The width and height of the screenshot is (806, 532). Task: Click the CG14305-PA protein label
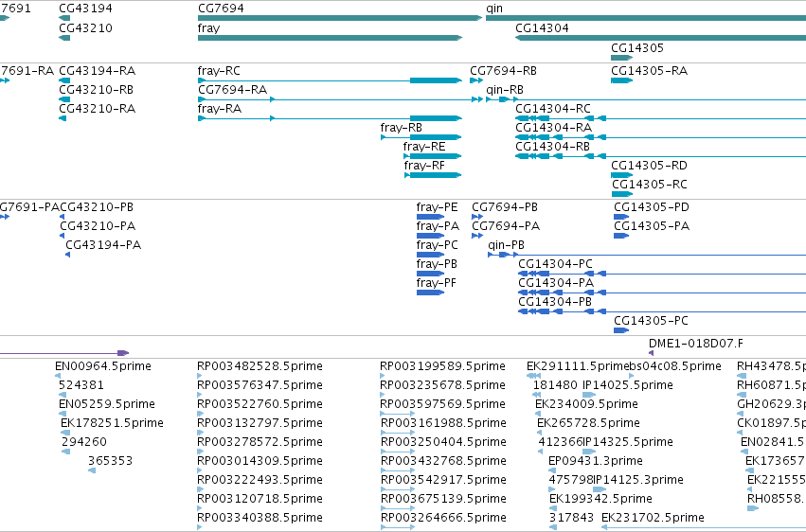[x=652, y=226]
